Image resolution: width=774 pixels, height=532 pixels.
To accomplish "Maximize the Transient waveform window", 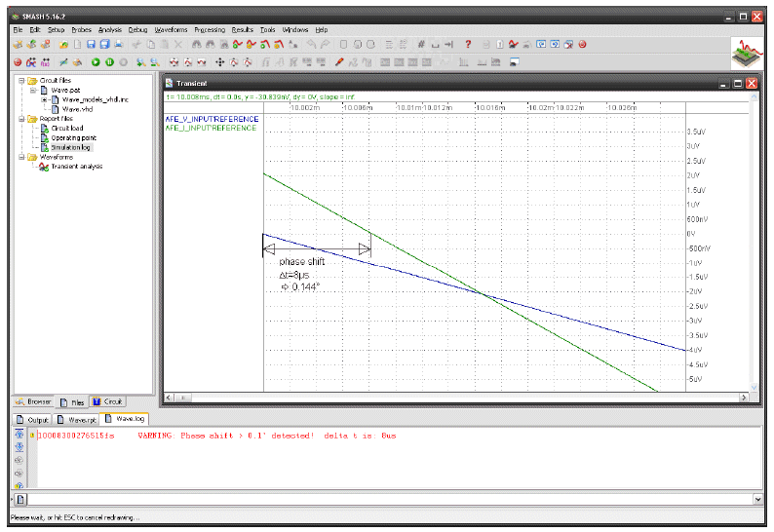I will [x=738, y=84].
